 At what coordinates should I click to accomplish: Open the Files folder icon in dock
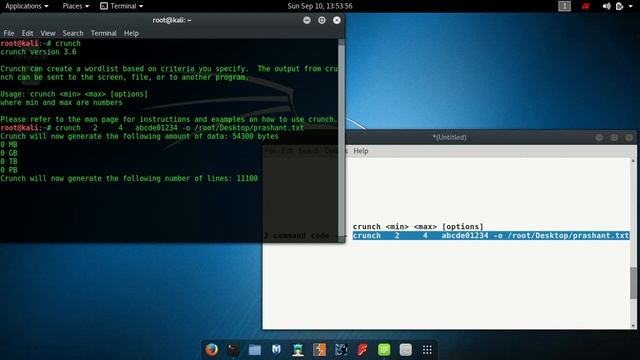255,350
